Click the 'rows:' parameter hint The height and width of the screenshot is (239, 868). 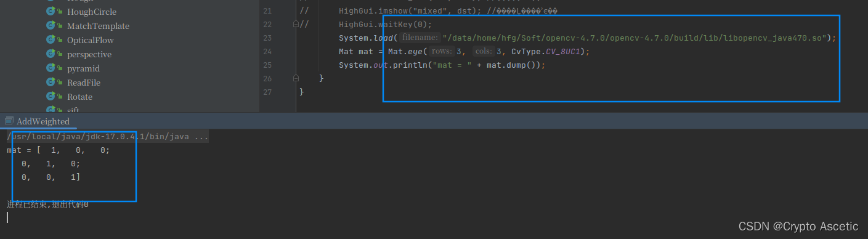[441, 52]
